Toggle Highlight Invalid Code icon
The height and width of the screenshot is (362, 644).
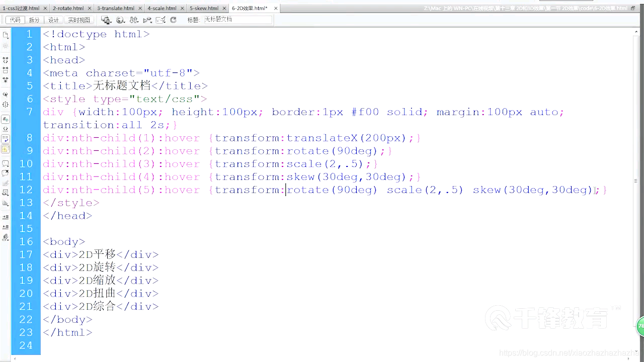[x=6, y=129]
